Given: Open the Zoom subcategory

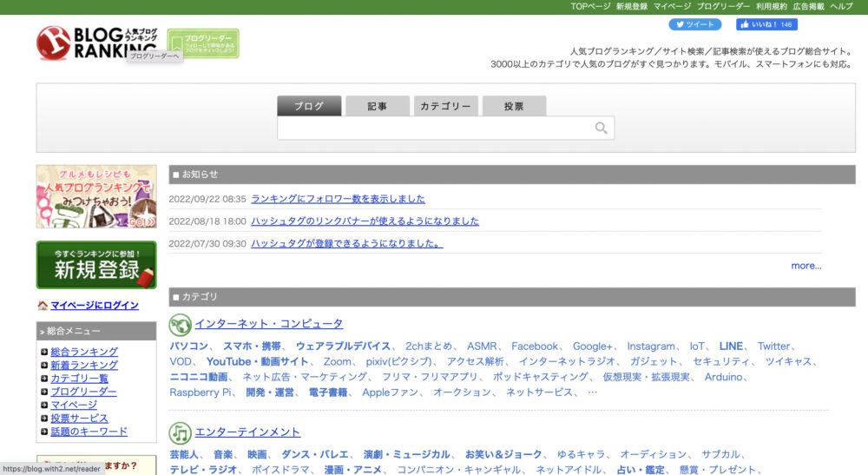Looking at the screenshot, I should (337, 361).
